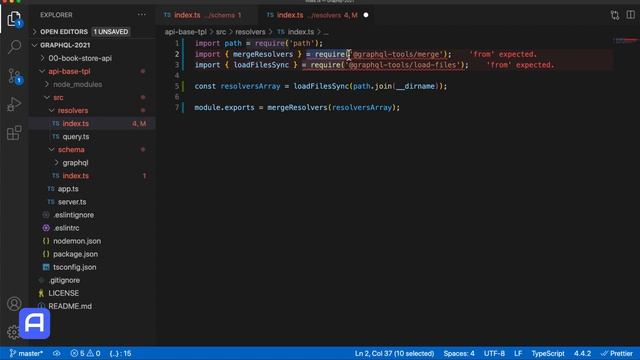Click the Ln 2, Col 37 cursor position
The image size is (640, 360).
[394, 353]
